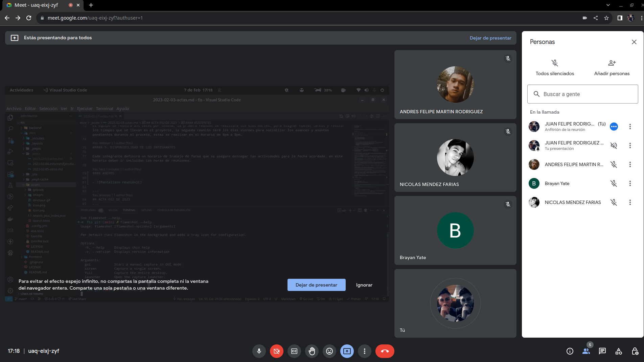The width and height of the screenshot is (644, 362).
Task: Open the Terminal menu in shared VS Code
Action: tap(104, 109)
